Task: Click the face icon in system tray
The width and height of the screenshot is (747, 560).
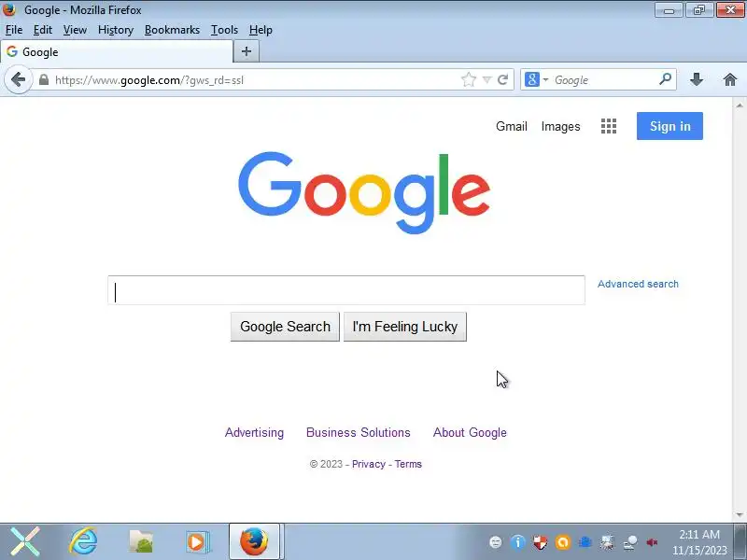Action: tap(496, 542)
